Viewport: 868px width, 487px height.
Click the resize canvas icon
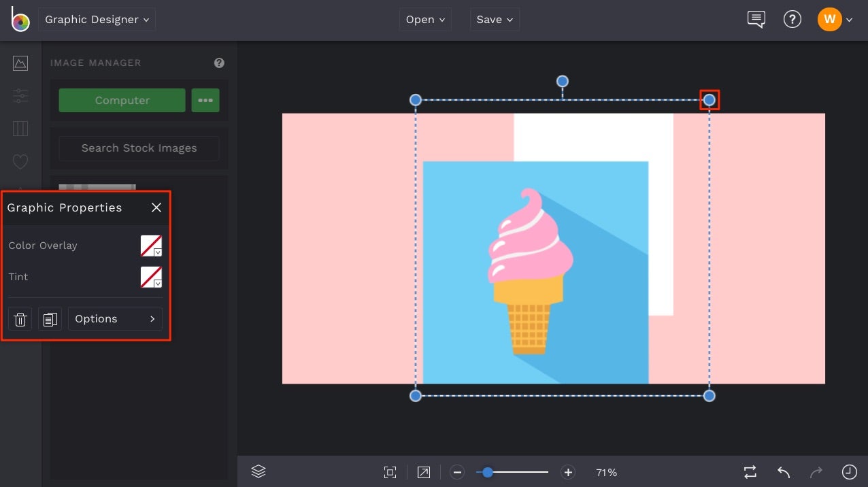423,471
